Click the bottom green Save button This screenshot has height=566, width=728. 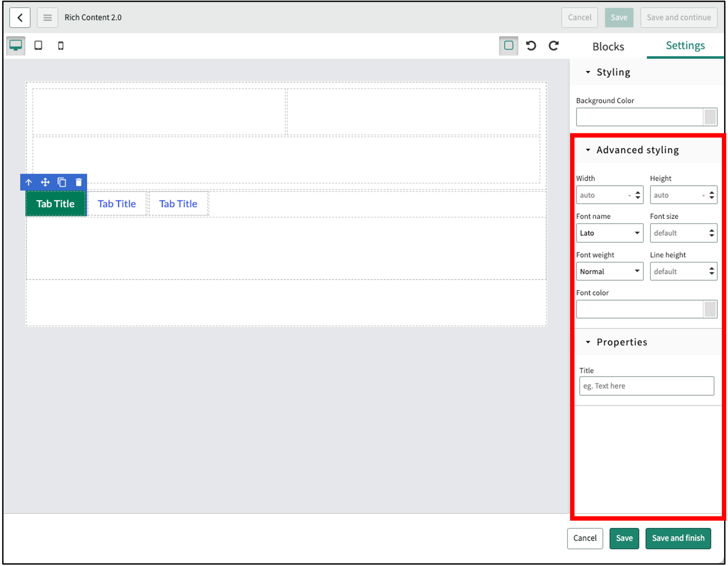point(624,539)
